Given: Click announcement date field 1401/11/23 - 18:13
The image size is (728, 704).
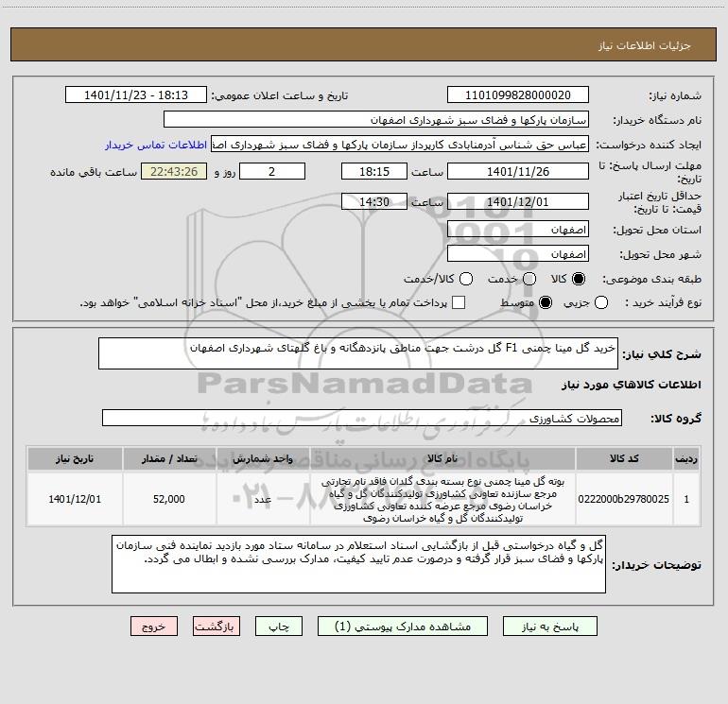Looking at the screenshot, I should (136, 95).
